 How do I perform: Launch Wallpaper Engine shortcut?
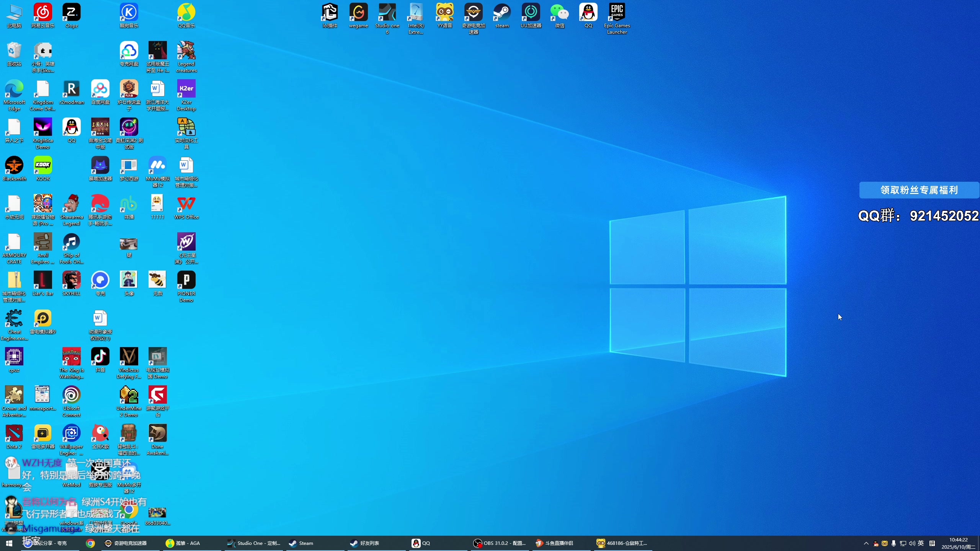pos(72,440)
